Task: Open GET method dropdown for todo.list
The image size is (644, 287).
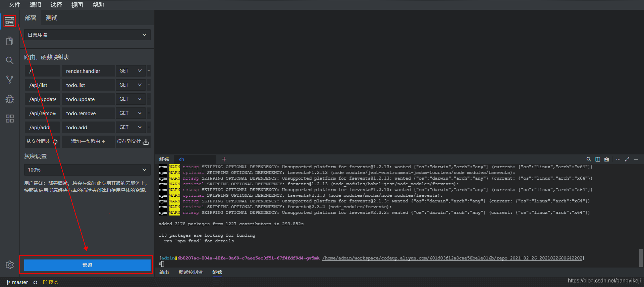Action: click(130, 85)
